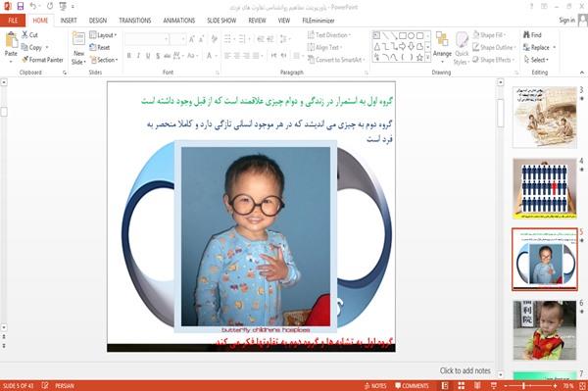Open the Select dropdown
Image resolution: width=588 pixels, height=391 pixels.
point(536,60)
